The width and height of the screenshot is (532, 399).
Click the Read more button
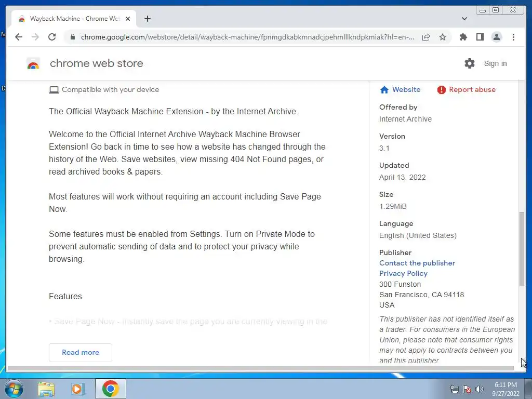81,353
